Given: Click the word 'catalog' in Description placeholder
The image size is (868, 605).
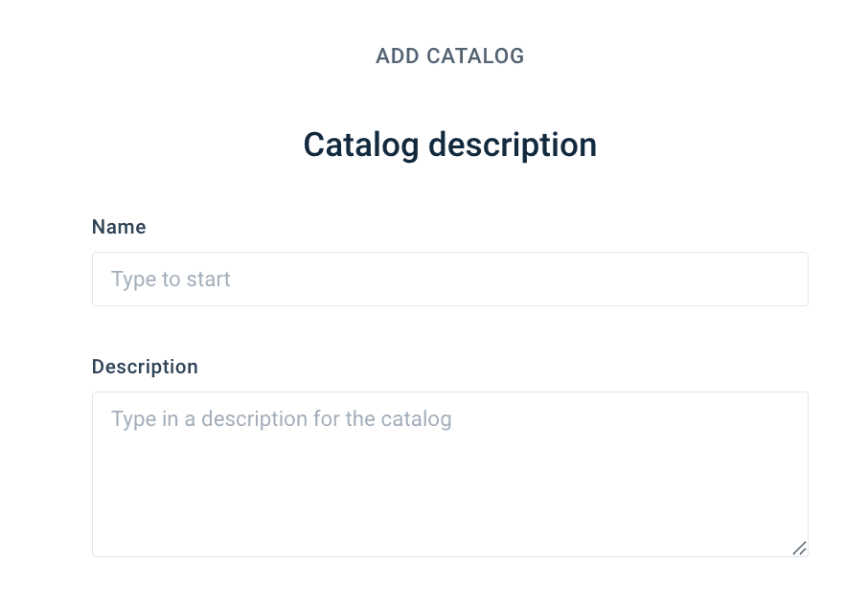Looking at the screenshot, I should pyautogui.click(x=417, y=419).
